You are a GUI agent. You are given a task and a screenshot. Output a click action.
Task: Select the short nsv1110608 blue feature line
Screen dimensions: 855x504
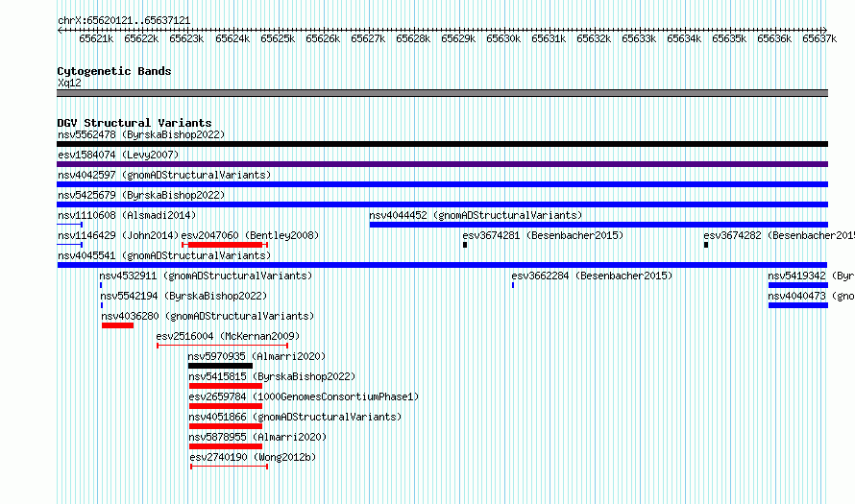(x=70, y=225)
